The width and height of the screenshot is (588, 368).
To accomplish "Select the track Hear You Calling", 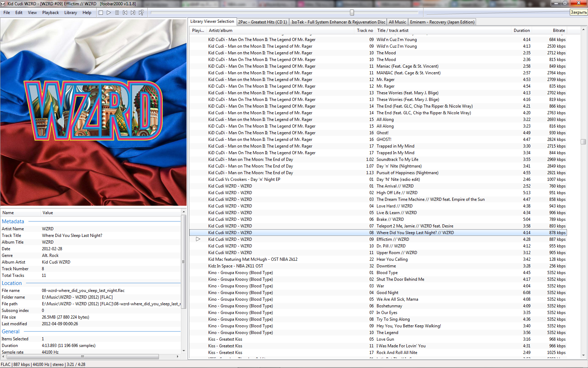I will (378, 259).
